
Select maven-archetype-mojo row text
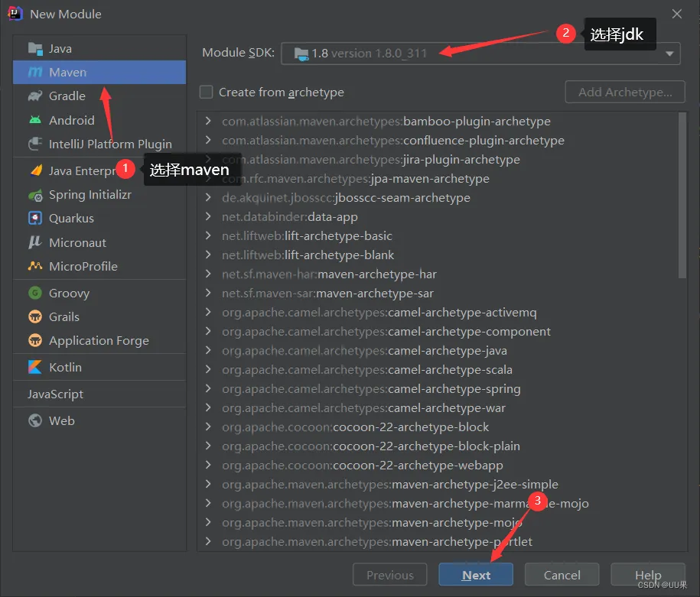(372, 522)
